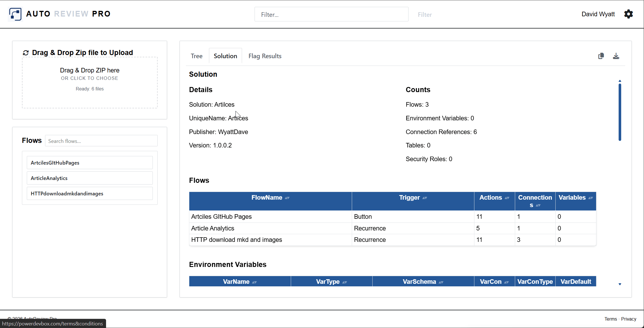Sort flows by Variables column arrows
Image resolution: width=644 pixels, height=328 pixels.
pyautogui.click(x=590, y=198)
